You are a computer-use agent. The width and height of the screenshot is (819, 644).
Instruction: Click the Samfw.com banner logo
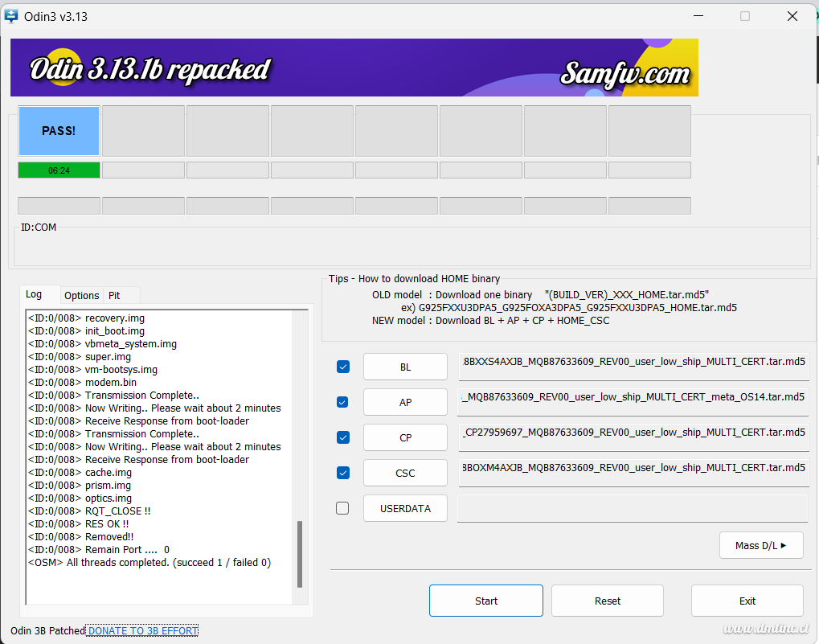click(x=625, y=73)
